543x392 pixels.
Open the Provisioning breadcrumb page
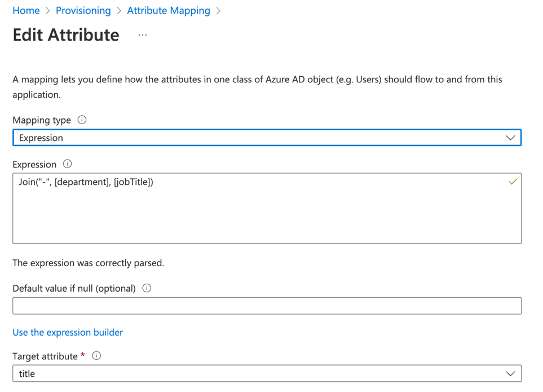coord(83,10)
